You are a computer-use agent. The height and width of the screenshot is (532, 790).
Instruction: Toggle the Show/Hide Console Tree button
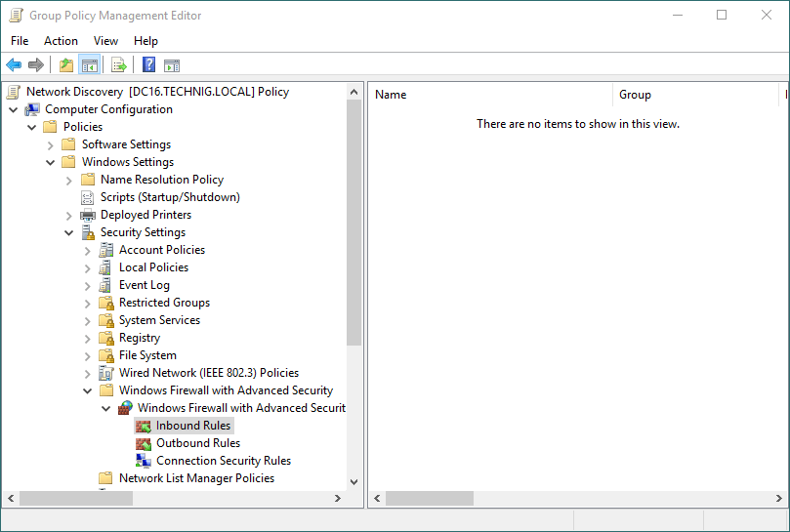(90, 65)
